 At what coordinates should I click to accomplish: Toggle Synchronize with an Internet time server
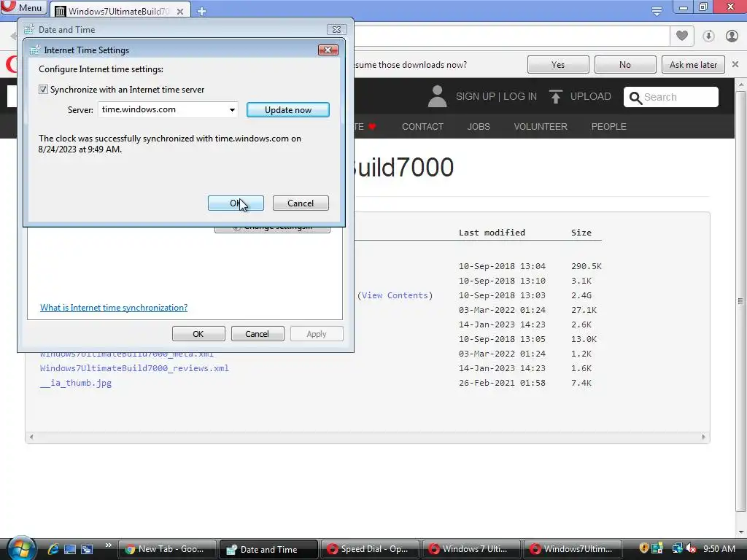tap(43, 90)
